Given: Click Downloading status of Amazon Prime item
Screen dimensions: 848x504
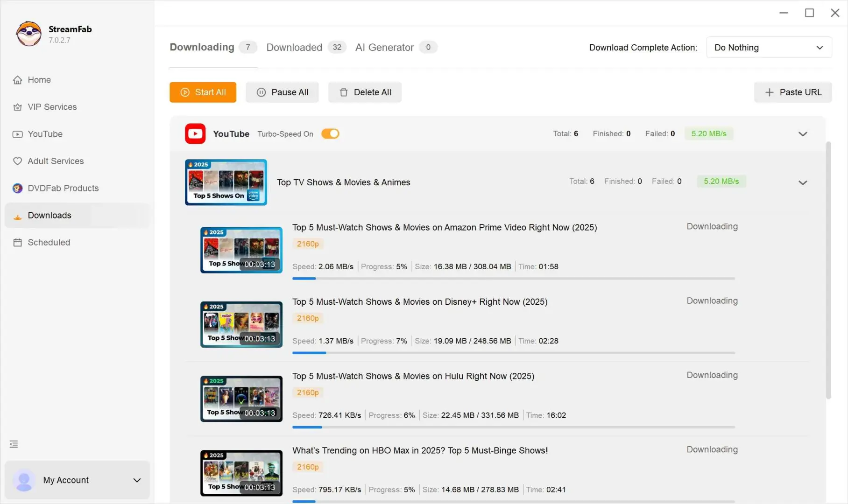Looking at the screenshot, I should click(712, 226).
